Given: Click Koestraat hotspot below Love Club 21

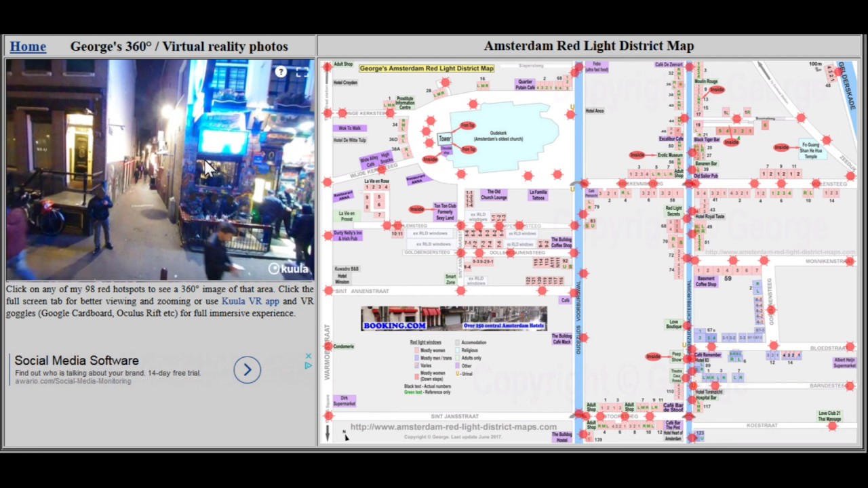Looking at the screenshot, I should [x=833, y=426].
